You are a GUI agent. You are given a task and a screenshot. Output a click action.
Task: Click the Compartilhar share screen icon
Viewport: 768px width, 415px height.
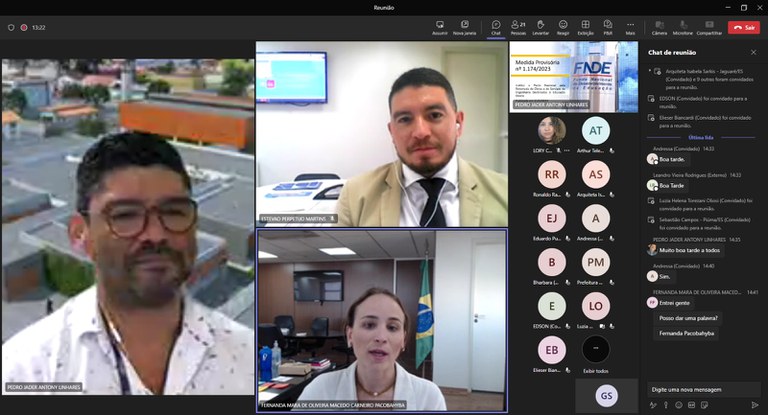709,26
